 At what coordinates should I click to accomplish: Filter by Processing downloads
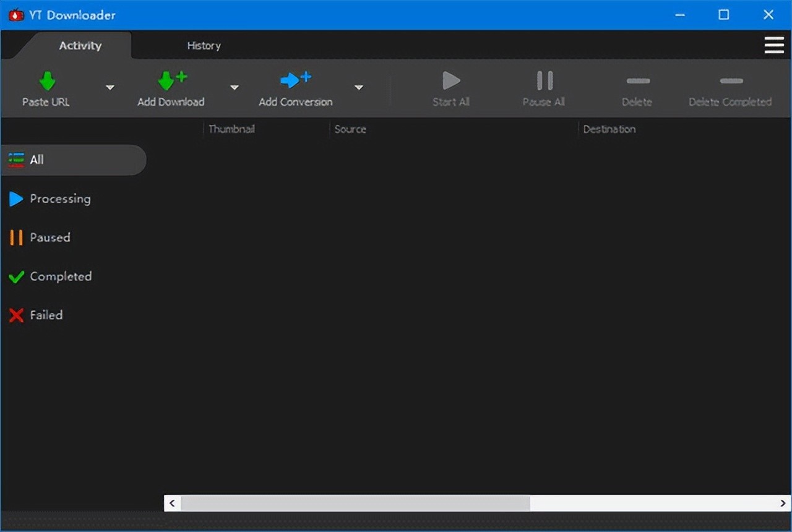coord(59,199)
